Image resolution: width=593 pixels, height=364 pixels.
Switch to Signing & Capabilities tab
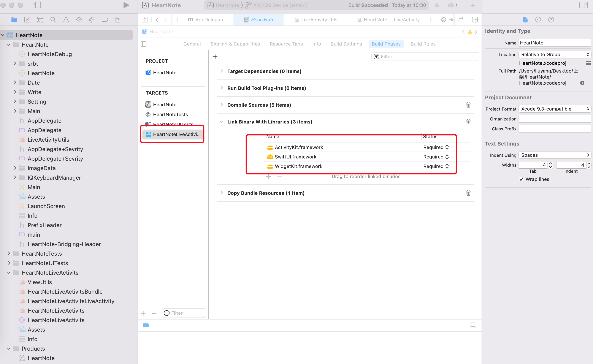click(235, 44)
